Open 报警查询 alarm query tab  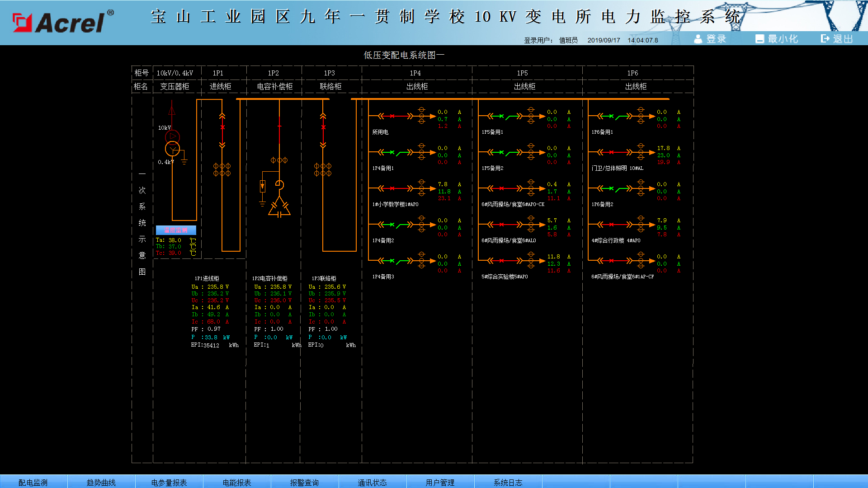pyautogui.click(x=304, y=482)
